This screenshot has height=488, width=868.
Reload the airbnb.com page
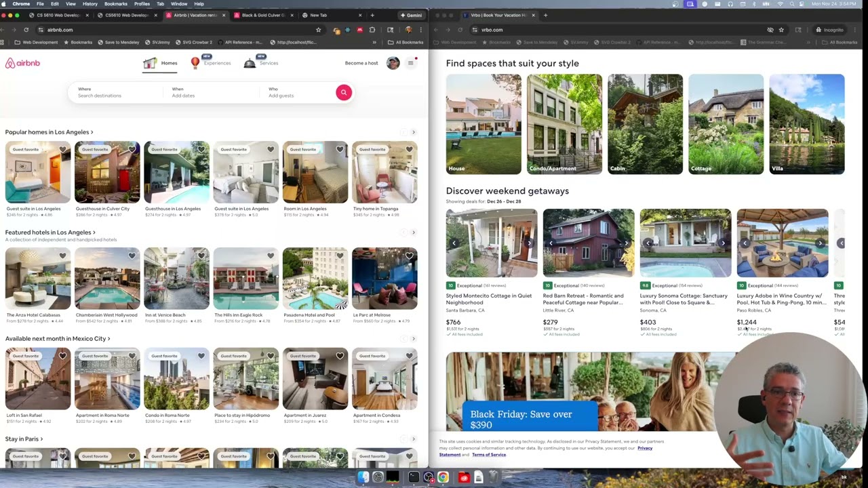pos(26,30)
